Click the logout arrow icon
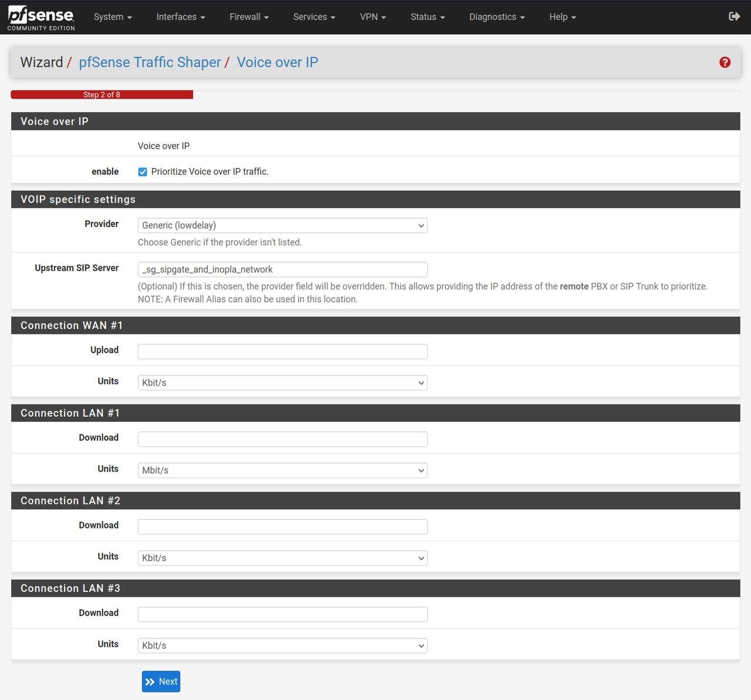The image size is (751, 700). point(734,16)
